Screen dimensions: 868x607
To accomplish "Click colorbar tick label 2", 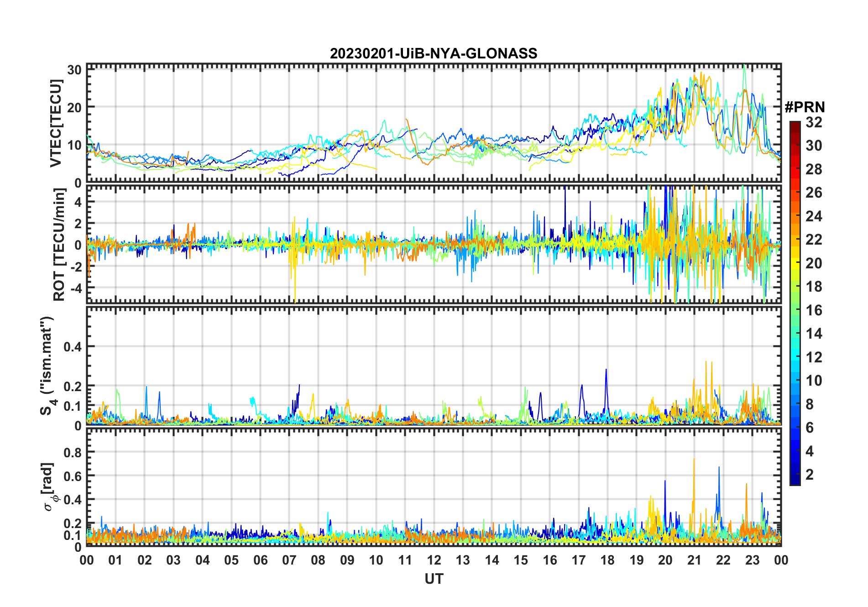I will click(810, 475).
